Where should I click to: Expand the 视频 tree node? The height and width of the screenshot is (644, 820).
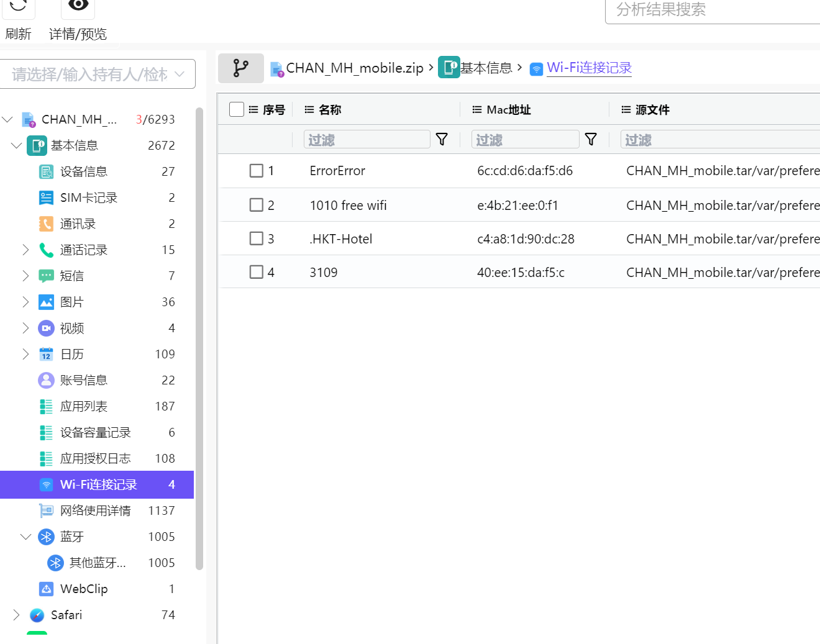pyautogui.click(x=25, y=328)
